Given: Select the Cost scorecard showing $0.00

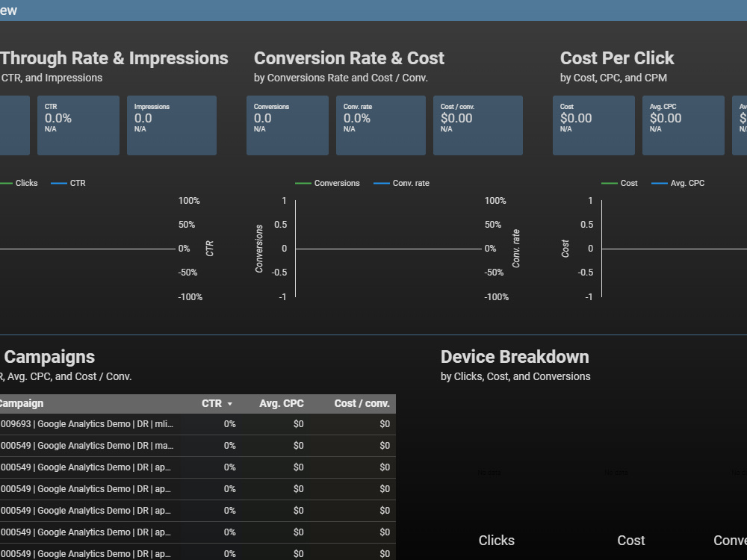Looking at the screenshot, I should pyautogui.click(x=594, y=125).
